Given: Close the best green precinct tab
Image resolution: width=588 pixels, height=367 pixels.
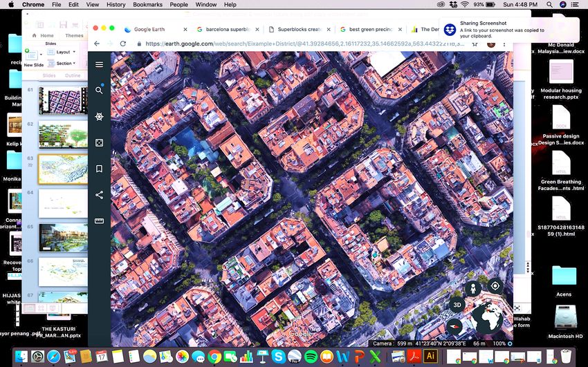Looking at the screenshot, I should (400, 29).
